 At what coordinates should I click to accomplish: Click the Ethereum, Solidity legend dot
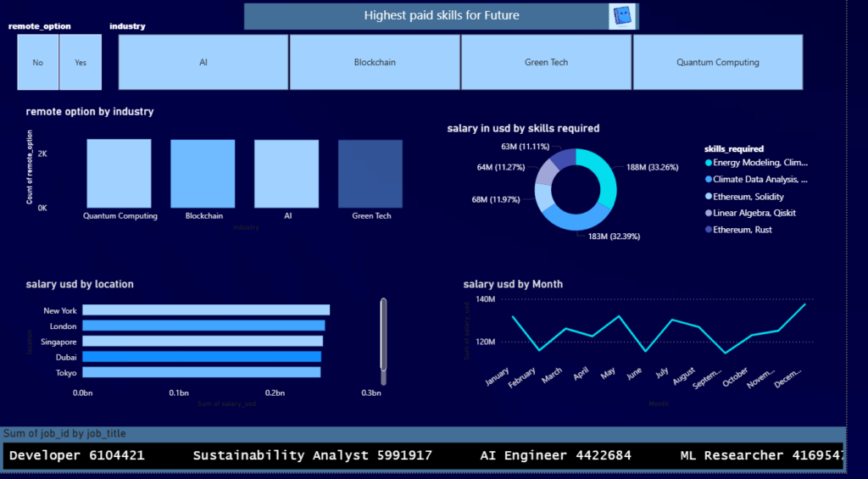709,197
